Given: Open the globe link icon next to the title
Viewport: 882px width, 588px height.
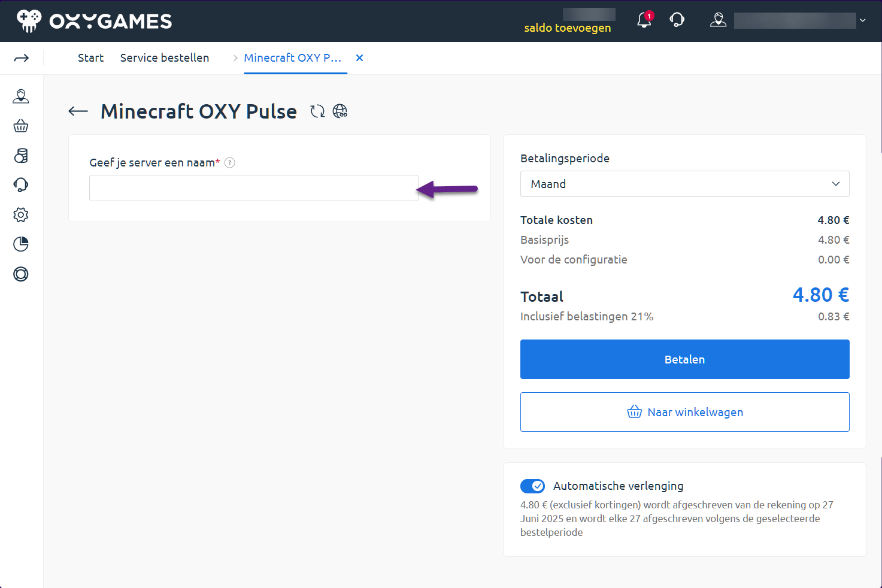Looking at the screenshot, I should pos(340,111).
